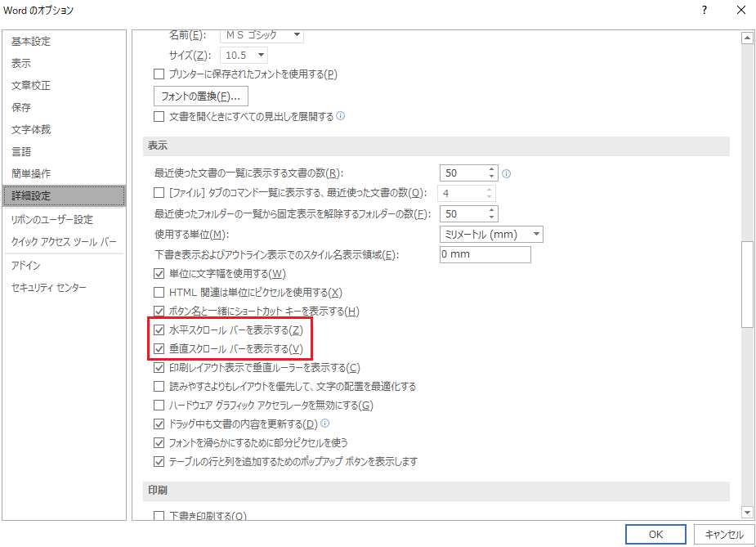Screen dimensions: 756x547
Task: Click キャンセル button
Action: 723,535
